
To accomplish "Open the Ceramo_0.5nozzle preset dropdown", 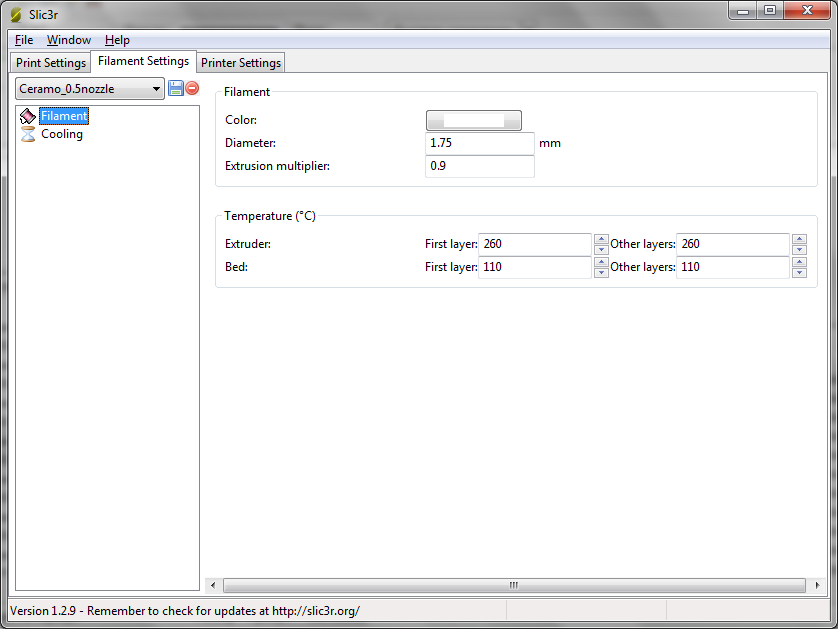I will tap(90, 89).
